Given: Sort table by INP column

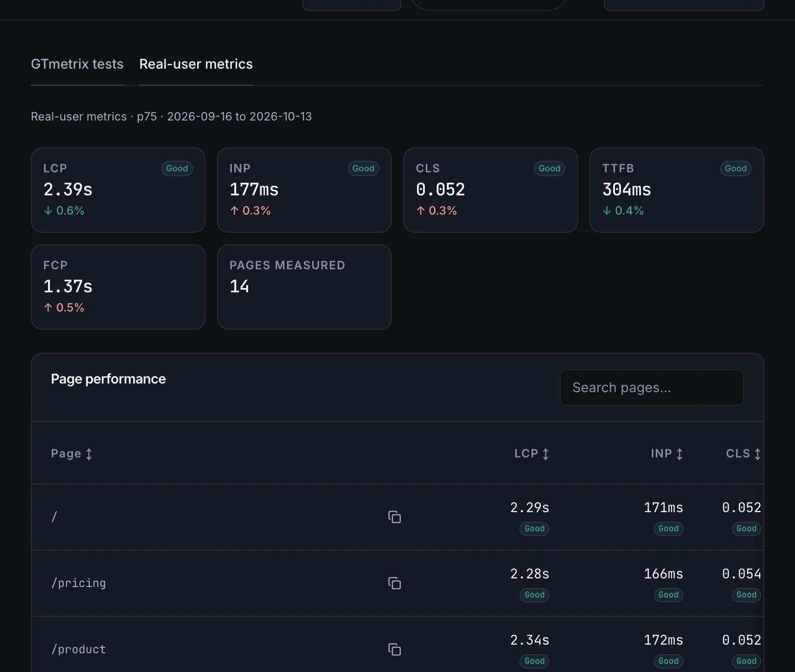Looking at the screenshot, I should [x=667, y=454].
